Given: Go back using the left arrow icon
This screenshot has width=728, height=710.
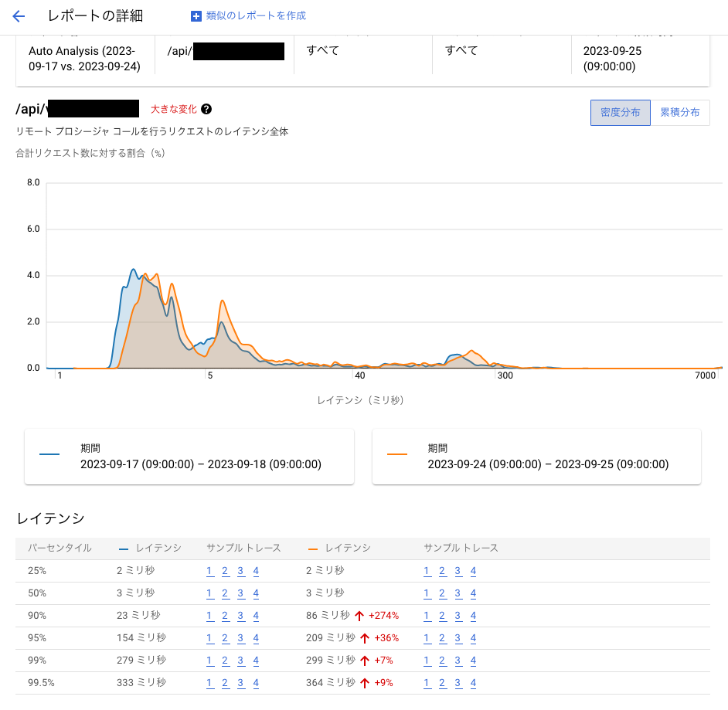Looking at the screenshot, I should tap(19, 16).
